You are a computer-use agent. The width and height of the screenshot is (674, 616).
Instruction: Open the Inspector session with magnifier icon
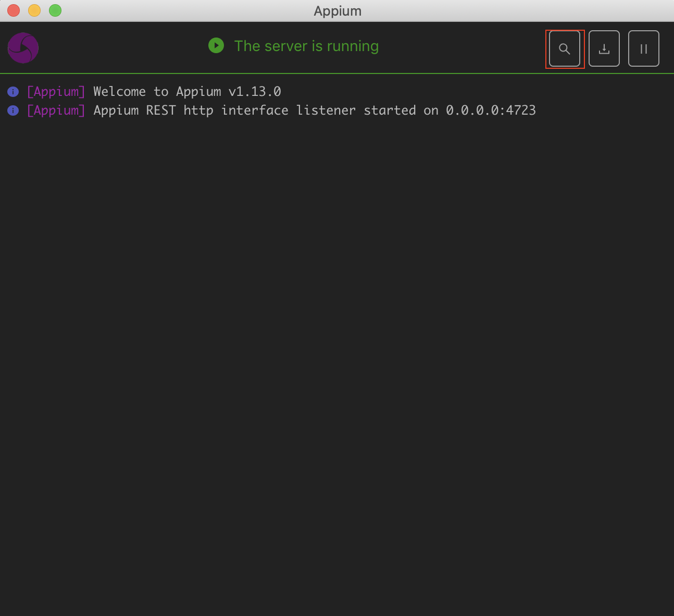coord(565,49)
